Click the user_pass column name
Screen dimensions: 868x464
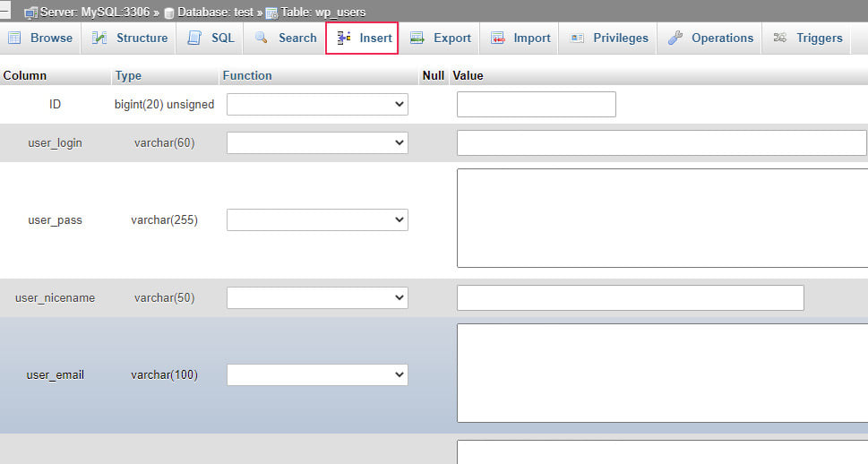[x=55, y=219]
